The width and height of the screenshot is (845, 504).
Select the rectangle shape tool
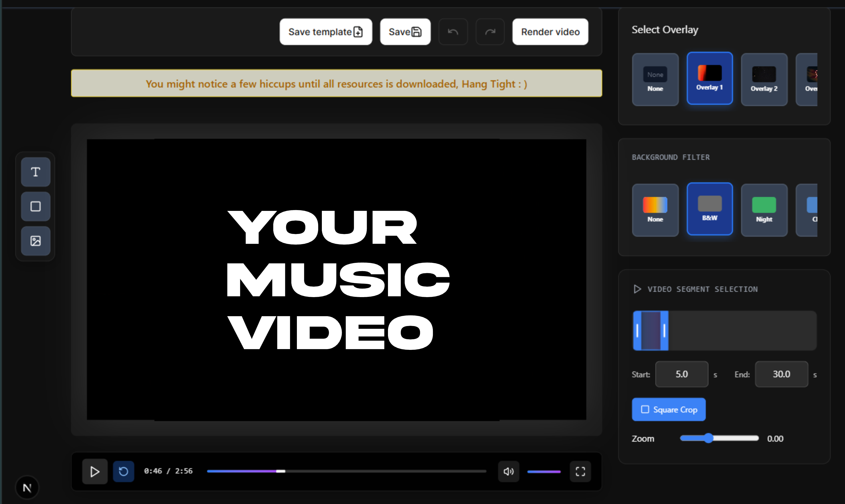36,206
